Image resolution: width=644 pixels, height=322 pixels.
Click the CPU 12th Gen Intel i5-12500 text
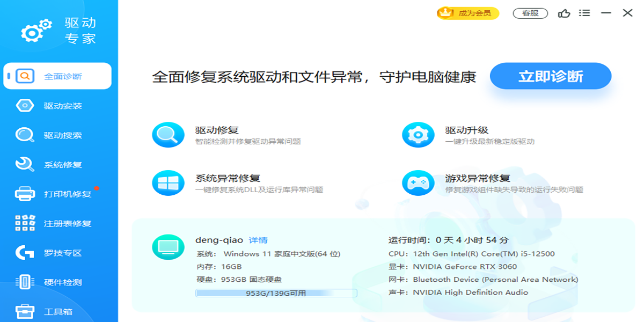(x=472, y=253)
